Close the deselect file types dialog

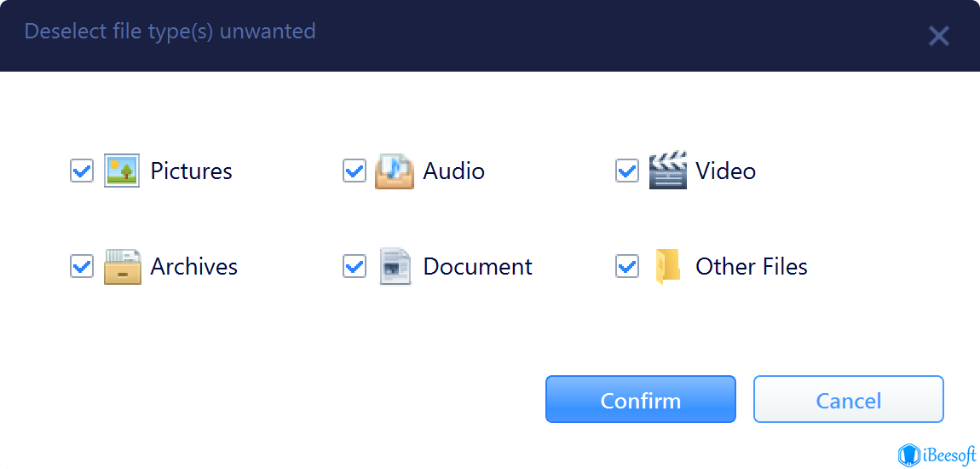(x=939, y=37)
